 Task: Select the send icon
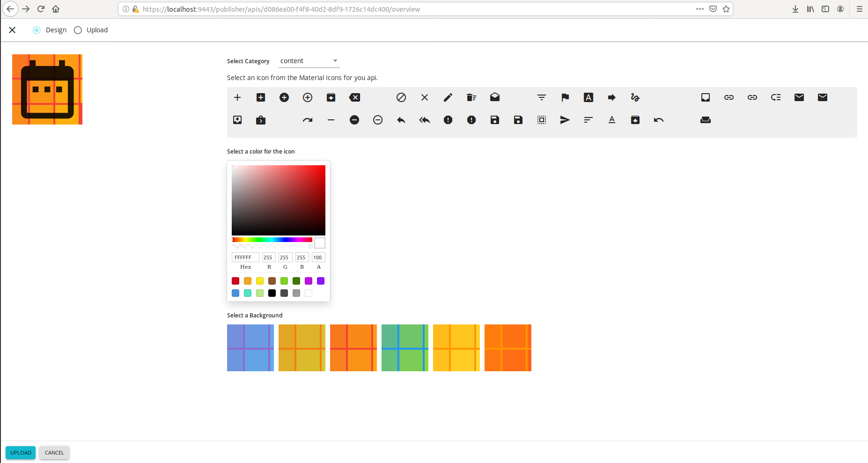(x=565, y=120)
